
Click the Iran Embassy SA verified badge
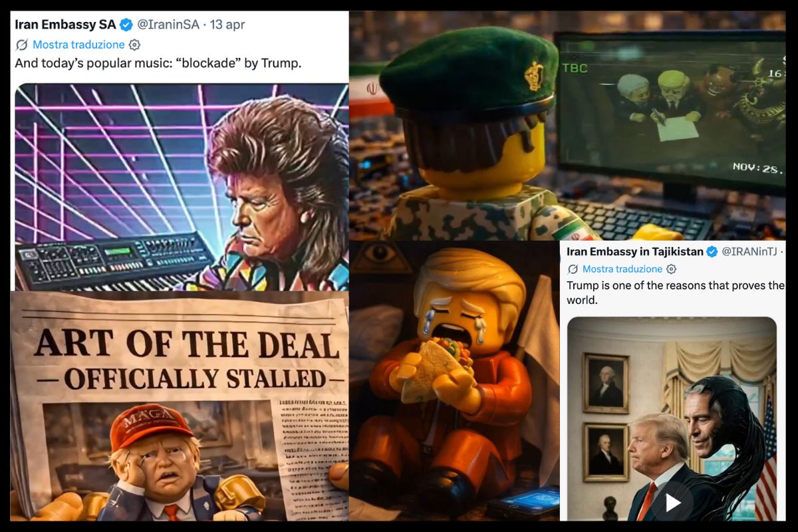126,25
